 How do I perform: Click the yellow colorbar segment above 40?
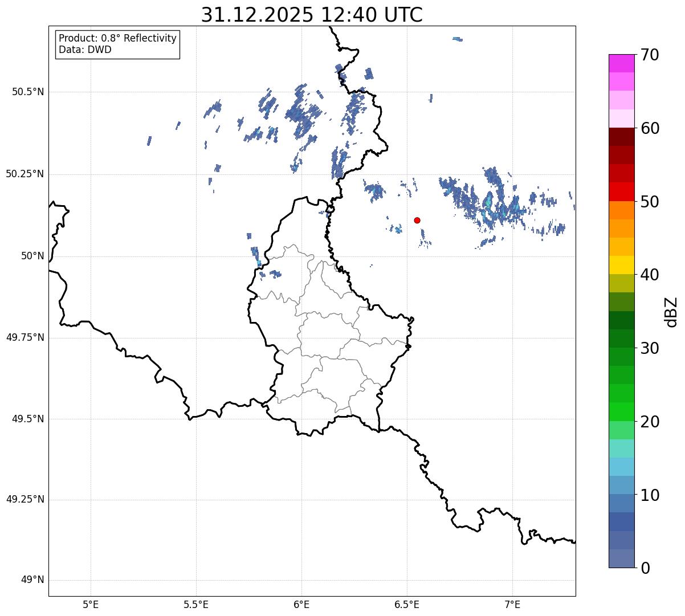621,265
